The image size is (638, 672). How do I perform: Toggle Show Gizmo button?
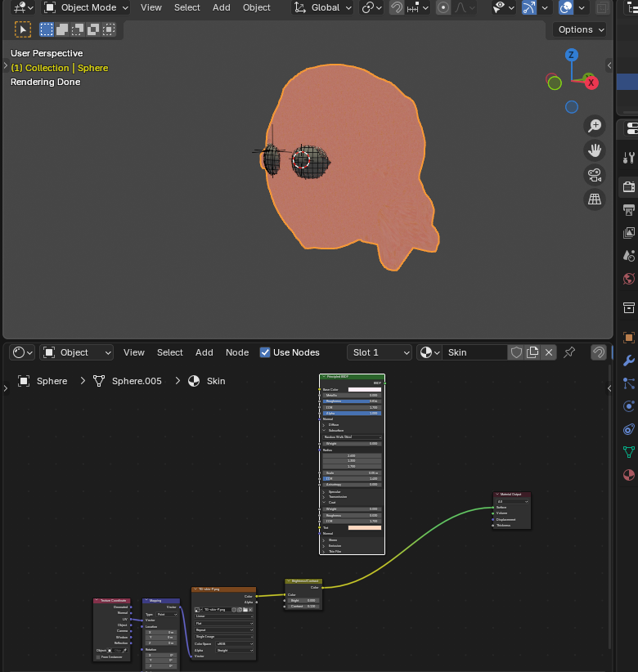click(528, 7)
